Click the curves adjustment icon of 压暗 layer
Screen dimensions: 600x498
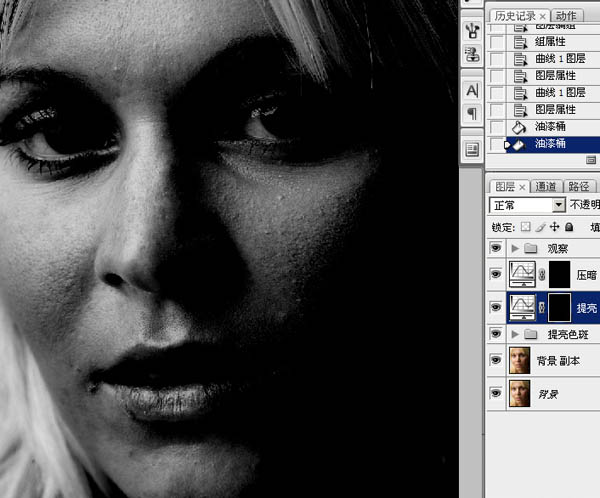click(x=522, y=274)
